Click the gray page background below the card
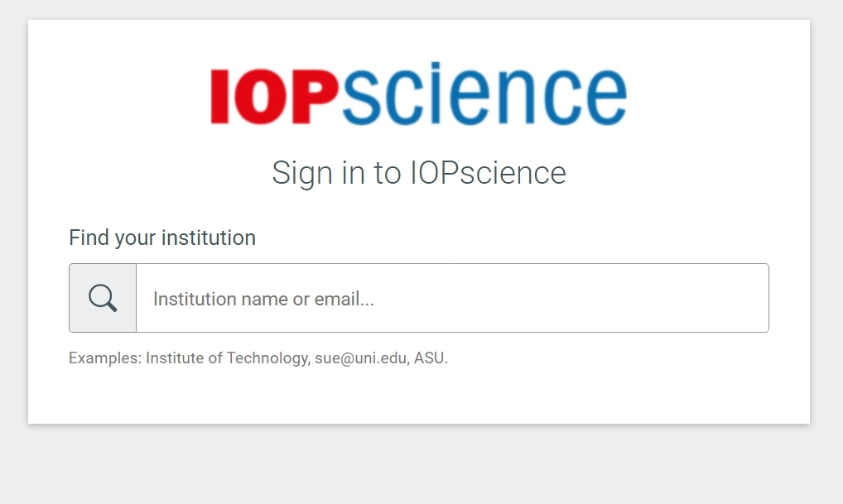This screenshot has width=843, height=504. click(421, 465)
